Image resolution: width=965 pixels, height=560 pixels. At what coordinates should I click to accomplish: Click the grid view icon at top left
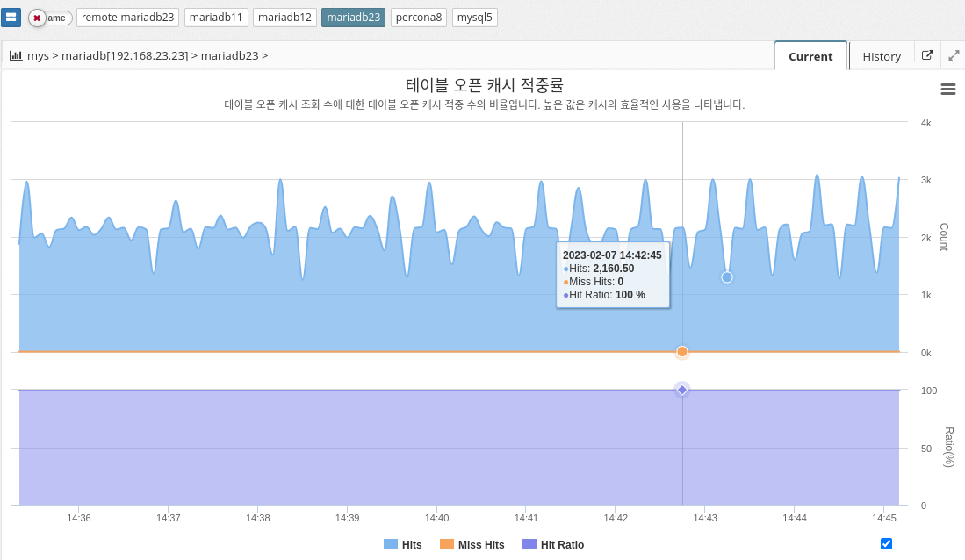(11, 18)
